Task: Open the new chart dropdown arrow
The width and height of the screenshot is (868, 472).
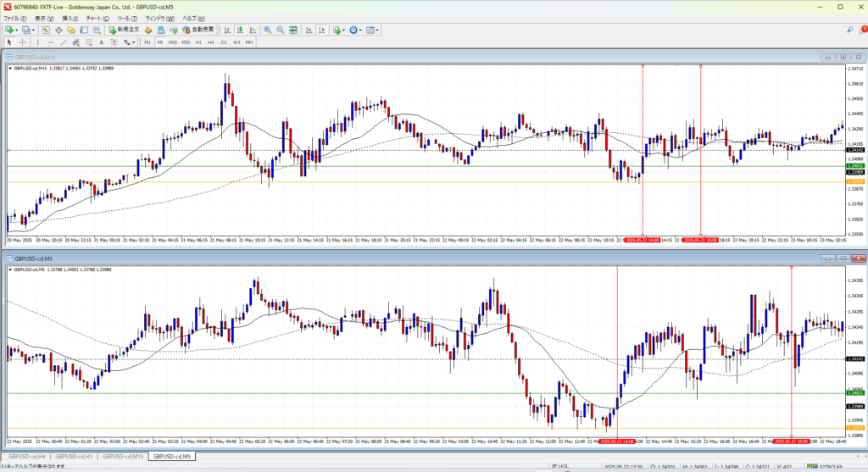Action: [17, 30]
